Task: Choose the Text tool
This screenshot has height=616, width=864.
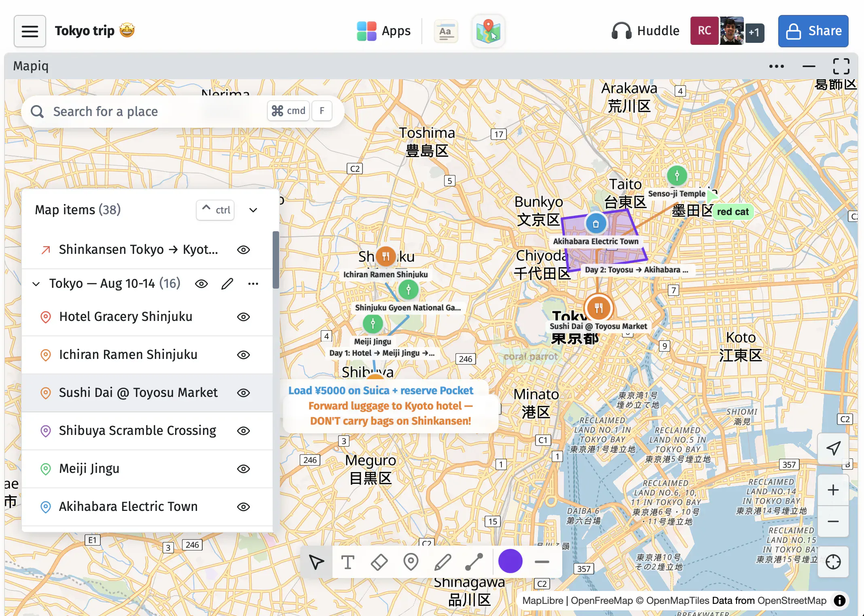Action: click(x=347, y=562)
